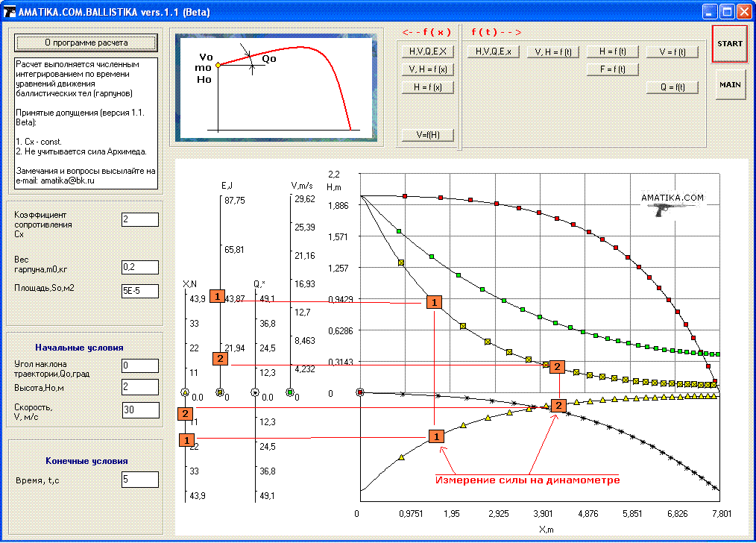
Task: Click the drag coefficient Cx input field
Action: (140, 219)
